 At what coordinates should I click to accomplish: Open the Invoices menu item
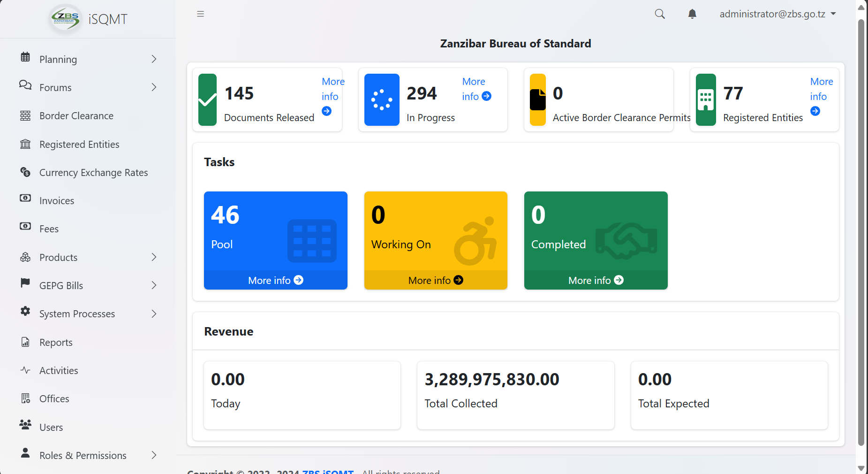tap(57, 201)
